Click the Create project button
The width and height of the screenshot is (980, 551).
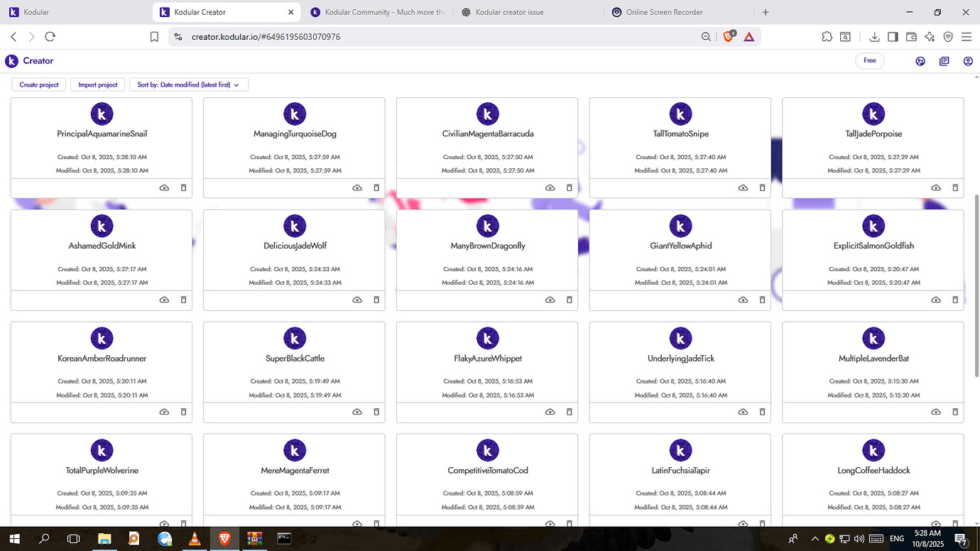38,84
